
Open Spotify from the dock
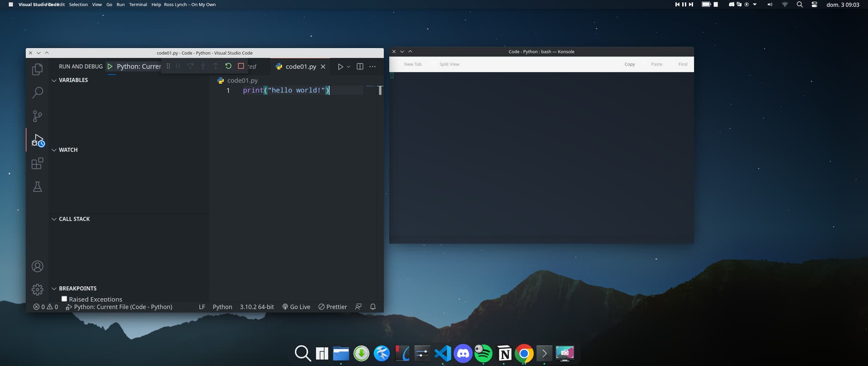point(483,353)
